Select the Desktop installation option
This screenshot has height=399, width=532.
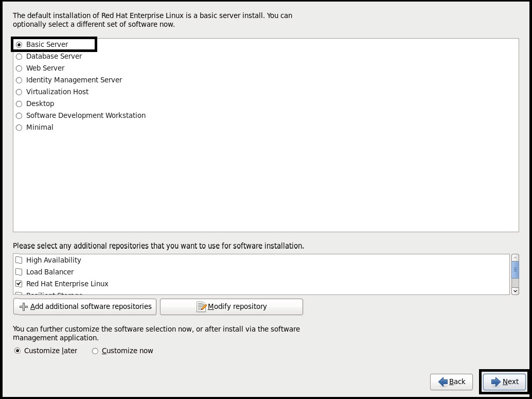click(x=19, y=104)
